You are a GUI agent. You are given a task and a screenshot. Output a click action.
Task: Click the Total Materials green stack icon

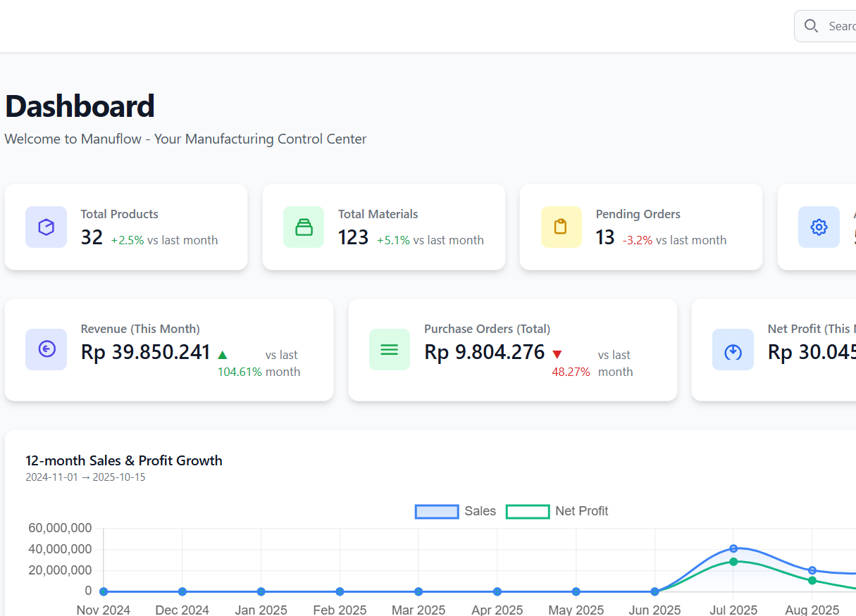click(304, 227)
